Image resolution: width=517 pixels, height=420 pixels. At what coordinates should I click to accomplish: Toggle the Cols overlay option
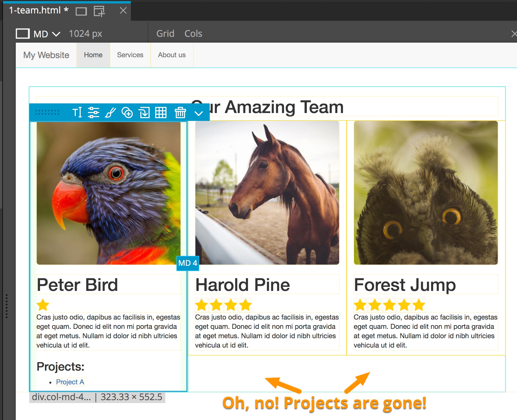[x=193, y=34]
